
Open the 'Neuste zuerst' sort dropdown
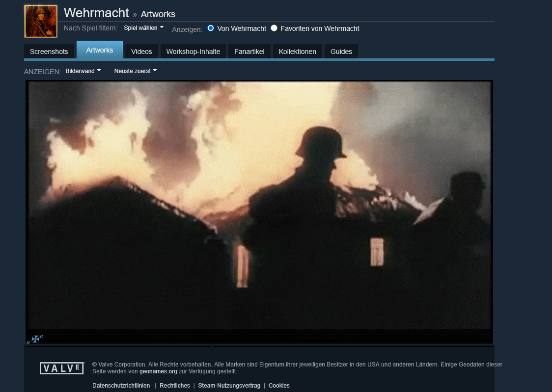coord(136,71)
